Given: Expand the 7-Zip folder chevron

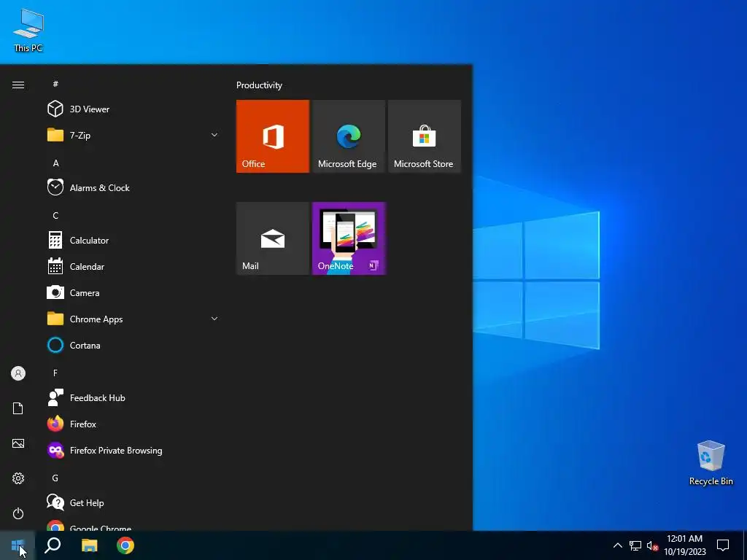Looking at the screenshot, I should 214,135.
